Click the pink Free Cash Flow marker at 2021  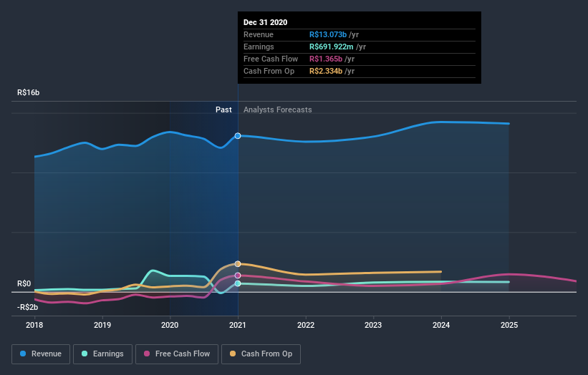click(x=238, y=276)
